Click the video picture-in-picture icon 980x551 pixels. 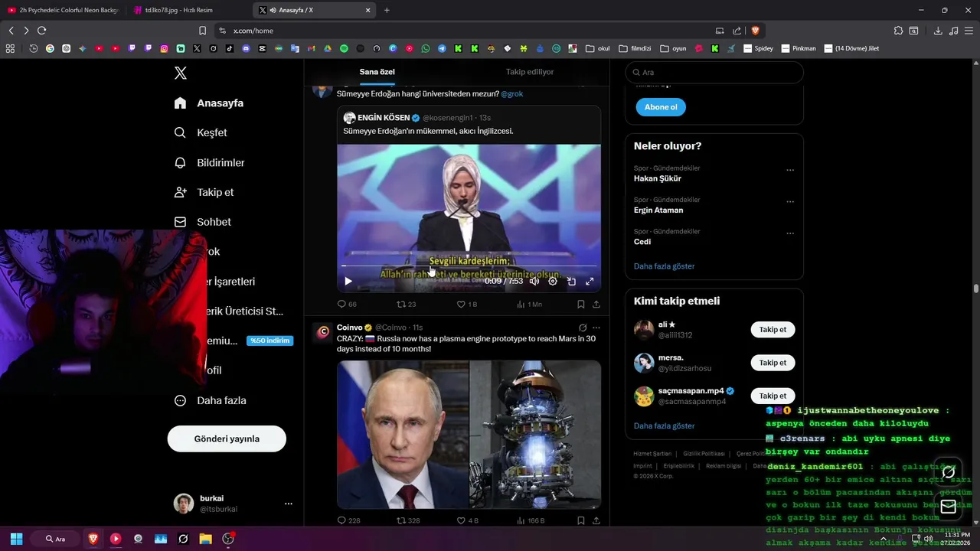click(x=571, y=281)
